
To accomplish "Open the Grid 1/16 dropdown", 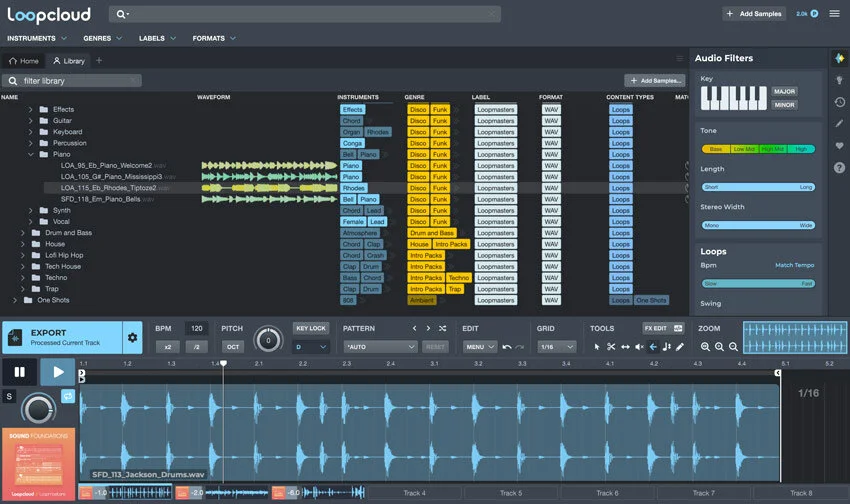I will pyautogui.click(x=556, y=347).
